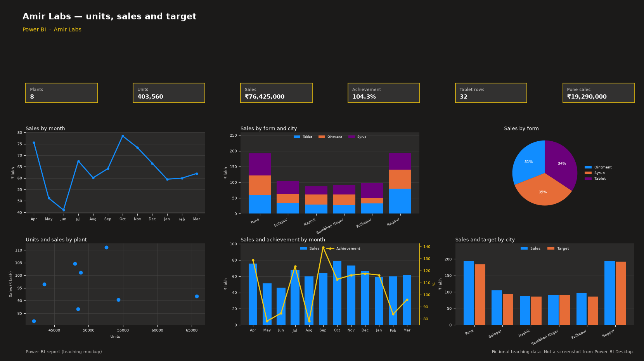The width and height of the screenshot is (644, 361).
Task: Click the dashboard title 'Amir Labs — units, sales and target'
Action: coord(109,16)
